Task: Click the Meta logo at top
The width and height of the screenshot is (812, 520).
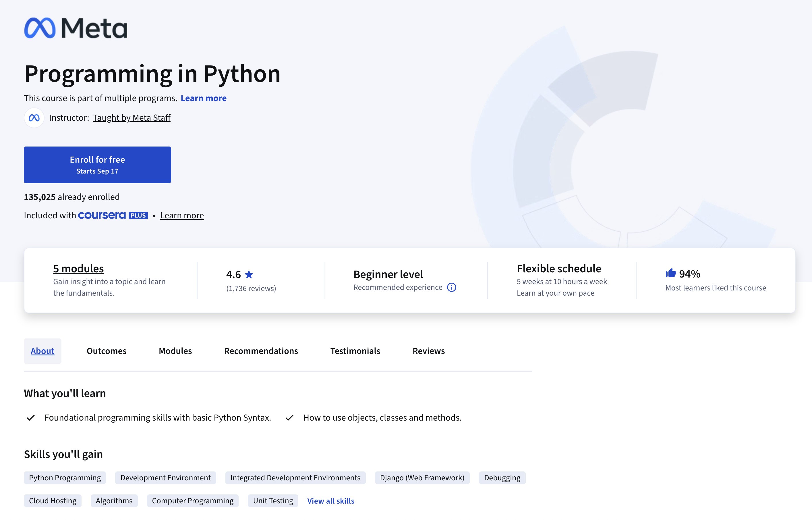Action: point(76,28)
